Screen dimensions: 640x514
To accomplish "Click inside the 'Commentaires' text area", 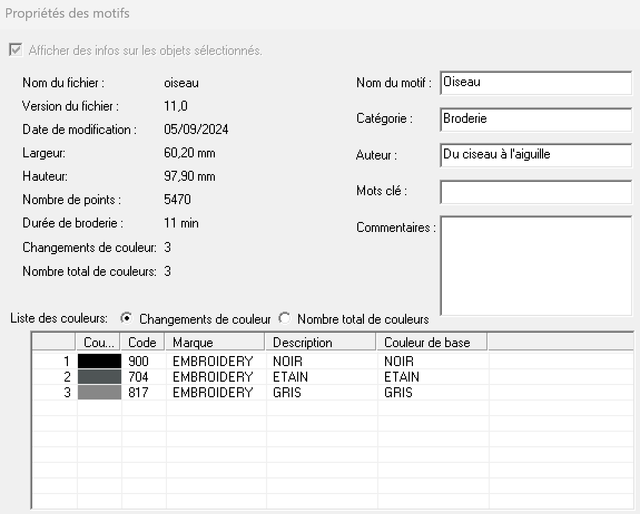I will click(536, 266).
